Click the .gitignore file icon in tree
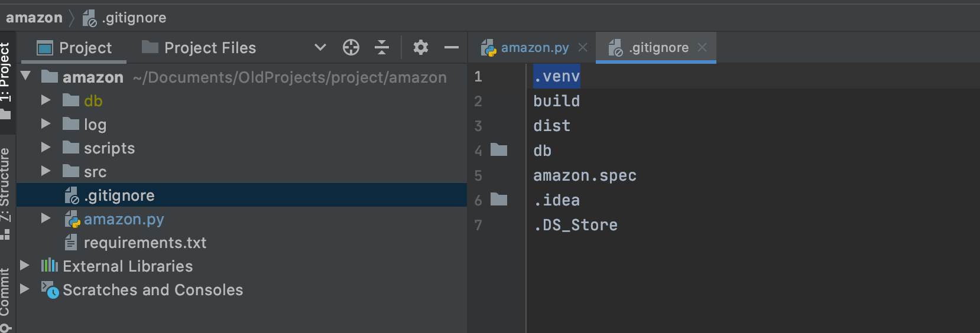The image size is (980, 333). (x=72, y=195)
